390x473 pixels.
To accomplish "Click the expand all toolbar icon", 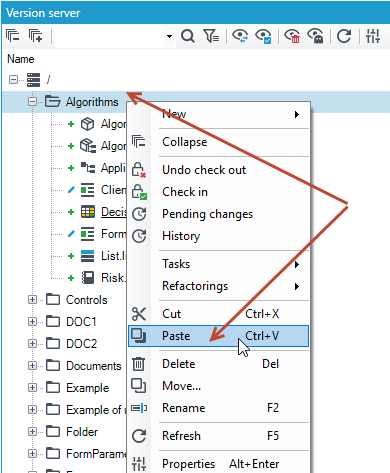I will pyautogui.click(x=36, y=35).
